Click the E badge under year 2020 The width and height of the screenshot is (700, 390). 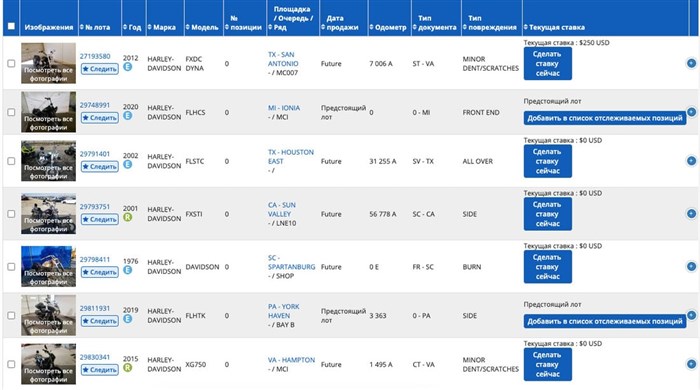(x=128, y=116)
